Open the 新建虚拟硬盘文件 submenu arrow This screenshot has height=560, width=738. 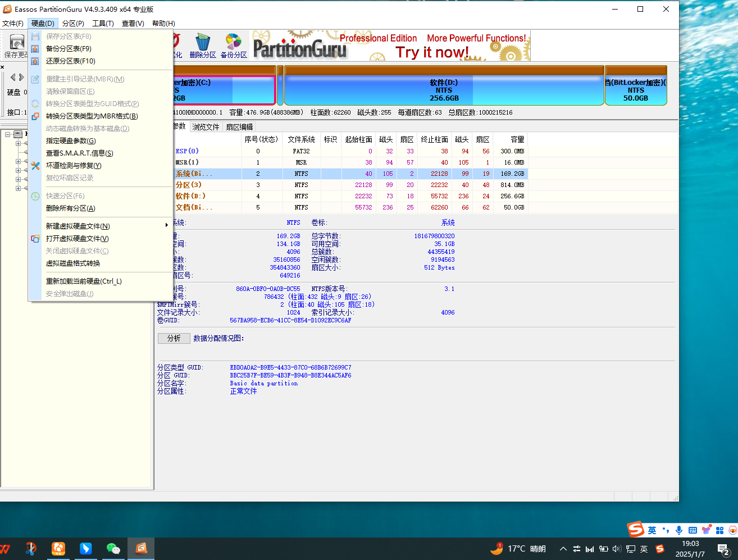coord(167,226)
